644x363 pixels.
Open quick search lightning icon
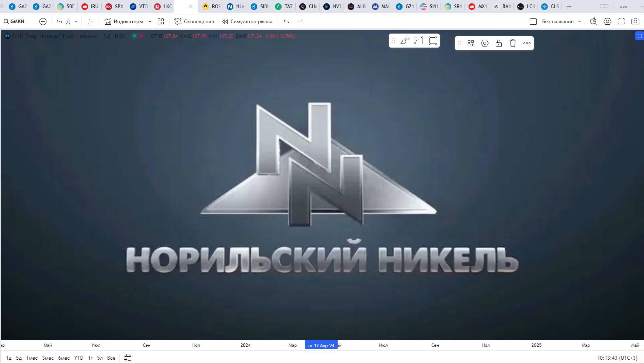tap(593, 21)
